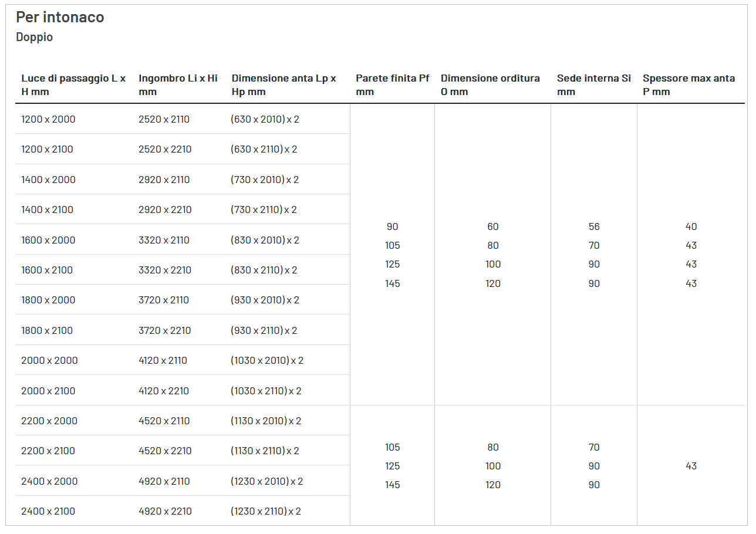Screen dimensions: 756x534
Task: Pick the entry "(1030 x 2110) x 2"
Action: coord(266,391)
